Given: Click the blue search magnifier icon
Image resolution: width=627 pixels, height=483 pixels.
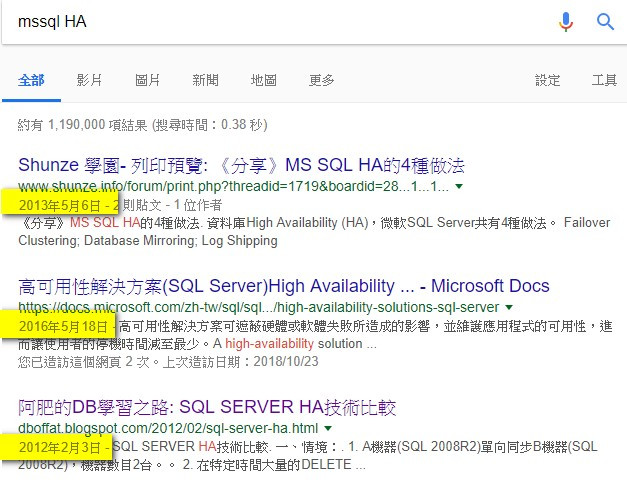Looking at the screenshot, I should click(605, 22).
